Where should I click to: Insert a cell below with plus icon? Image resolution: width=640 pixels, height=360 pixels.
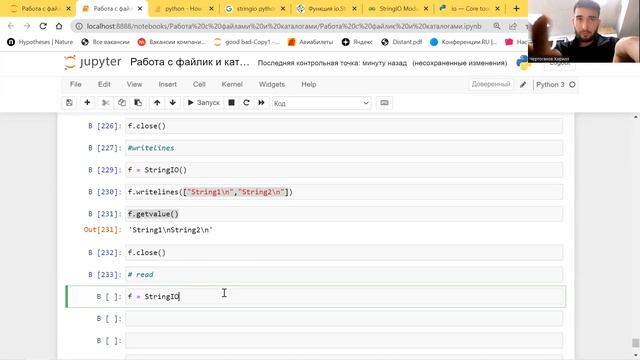pyautogui.click(x=87, y=103)
